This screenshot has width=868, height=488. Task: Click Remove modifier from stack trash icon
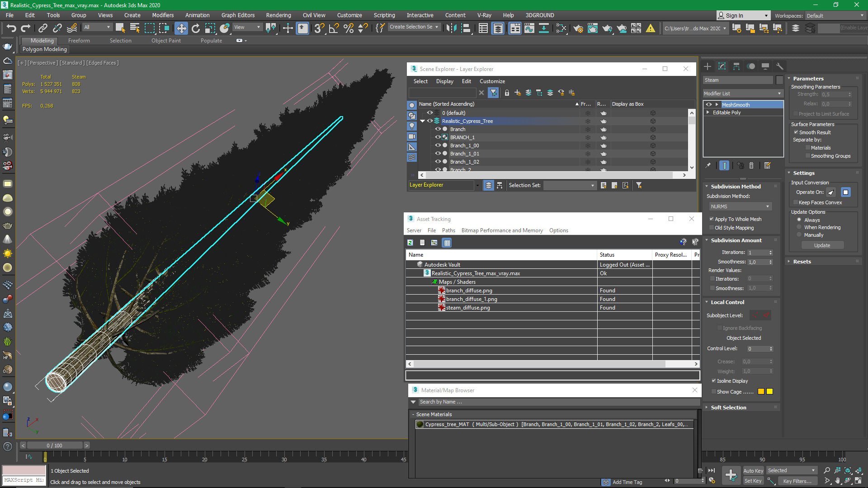click(751, 165)
